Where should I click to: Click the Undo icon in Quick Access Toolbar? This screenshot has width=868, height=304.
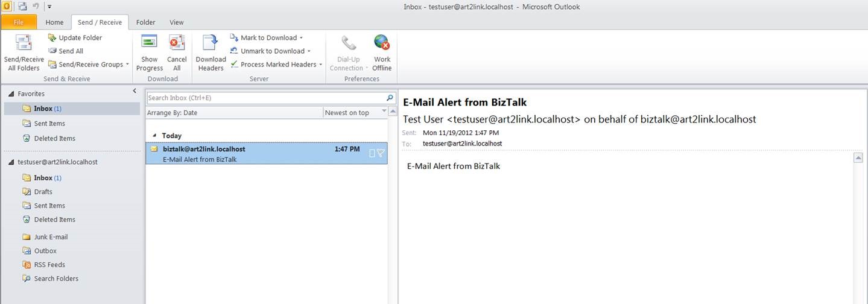[36, 6]
